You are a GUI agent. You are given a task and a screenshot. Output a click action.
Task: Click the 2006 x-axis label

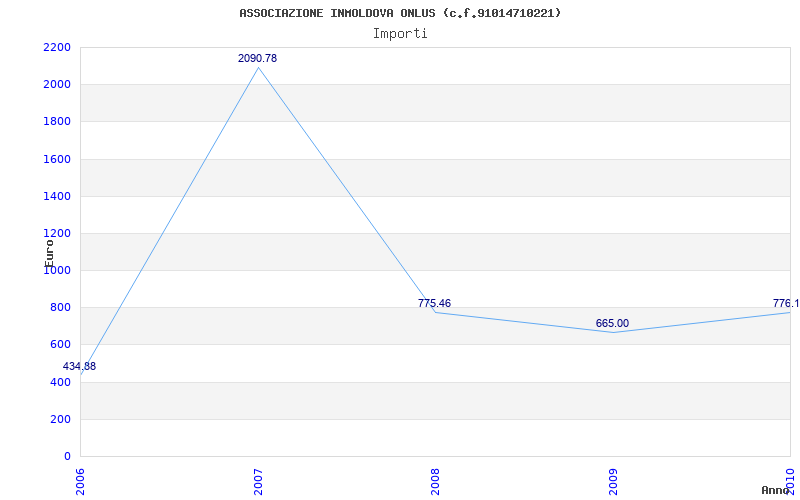click(x=81, y=482)
